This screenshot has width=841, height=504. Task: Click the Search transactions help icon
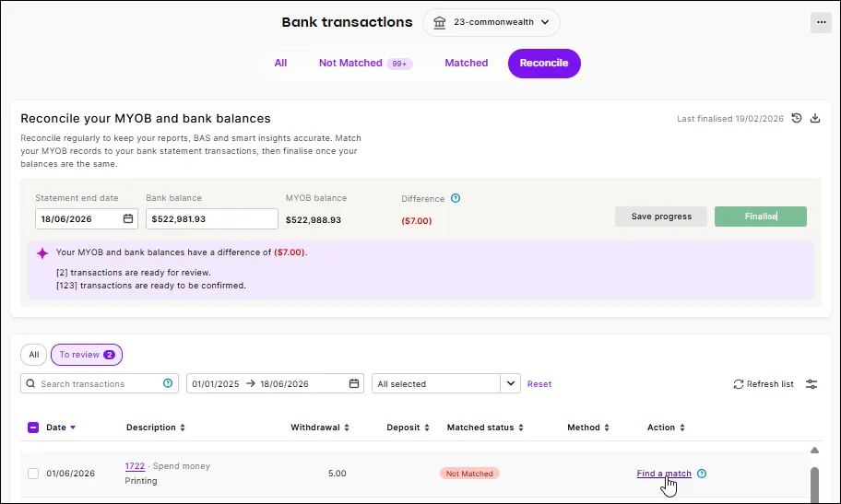click(167, 382)
